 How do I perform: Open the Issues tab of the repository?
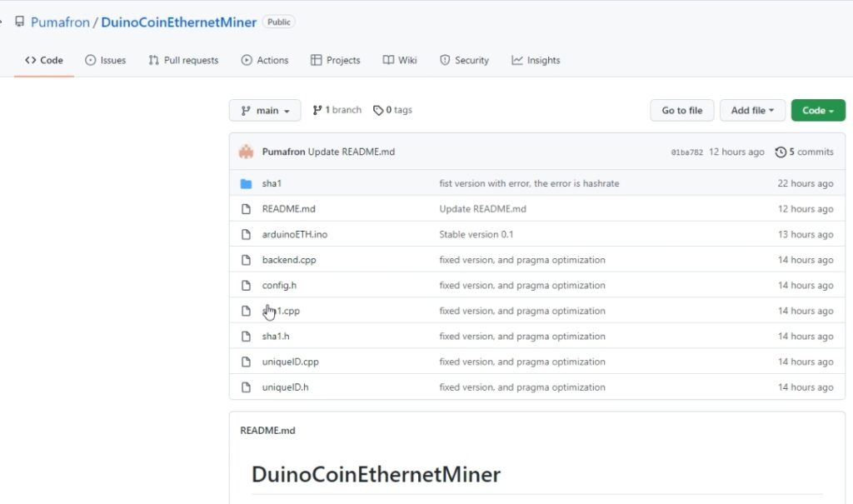(x=105, y=60)
